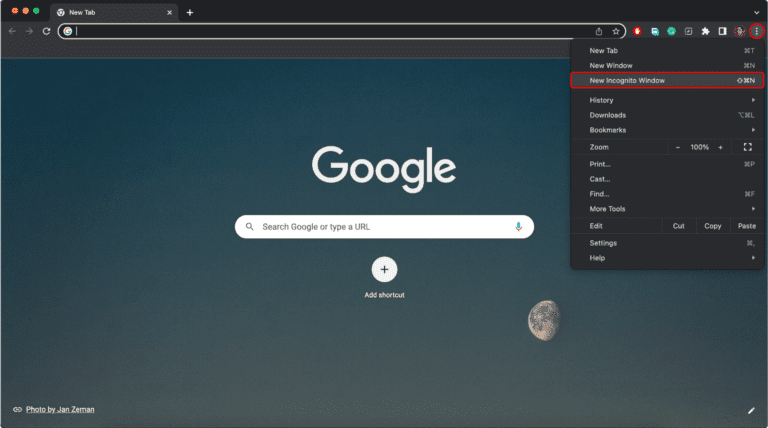Click Paste in the Edit row
The height and width of the screenshot is (428, 768).
(747, 226)
